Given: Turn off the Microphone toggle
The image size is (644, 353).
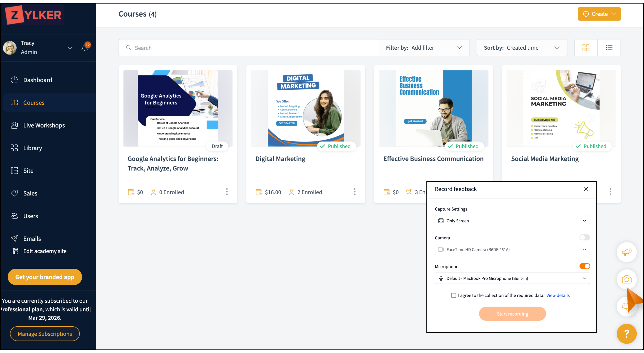Looking at the screenshot, I should click(x=585, y=266).
